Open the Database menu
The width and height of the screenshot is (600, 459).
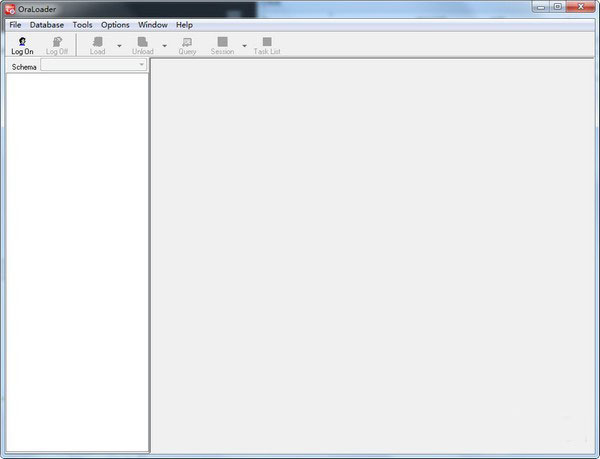coord(47,25)
